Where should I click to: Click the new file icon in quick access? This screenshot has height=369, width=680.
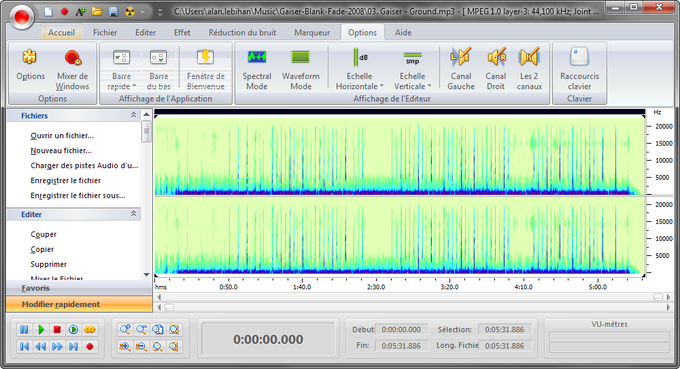[x=48, y=12]
